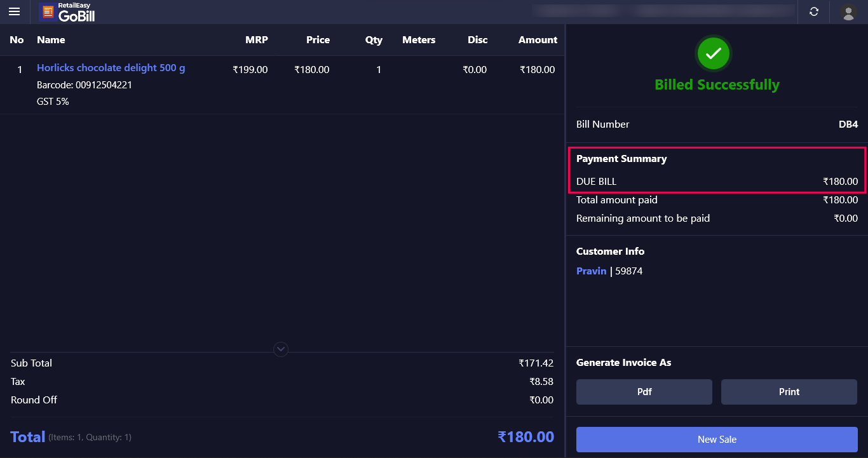The height and width of the screenshot is (458, 868).
Task: Print the invoice
Action: (x=789, y=392)
